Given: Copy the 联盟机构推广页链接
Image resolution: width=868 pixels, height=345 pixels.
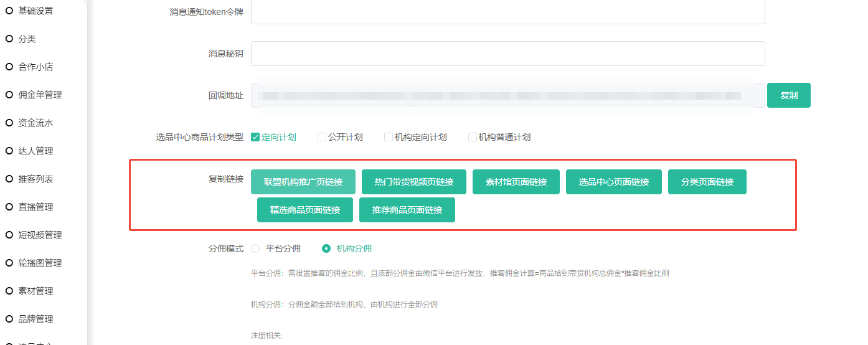Looking at the screenshot, I should point(303,182).
